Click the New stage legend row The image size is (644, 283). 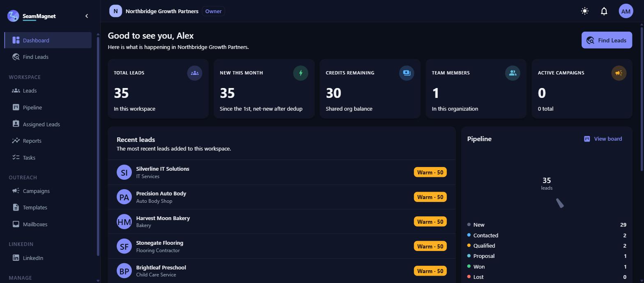point(547,225)
